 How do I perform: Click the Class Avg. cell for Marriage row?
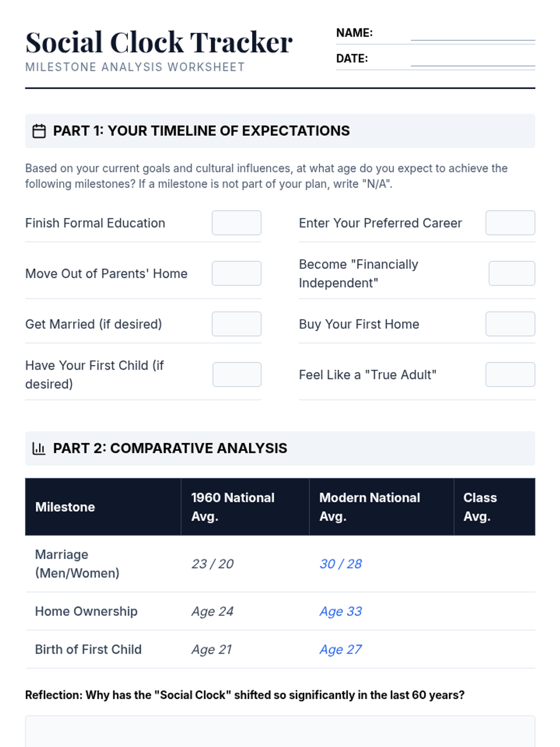[x=494, y=564]
